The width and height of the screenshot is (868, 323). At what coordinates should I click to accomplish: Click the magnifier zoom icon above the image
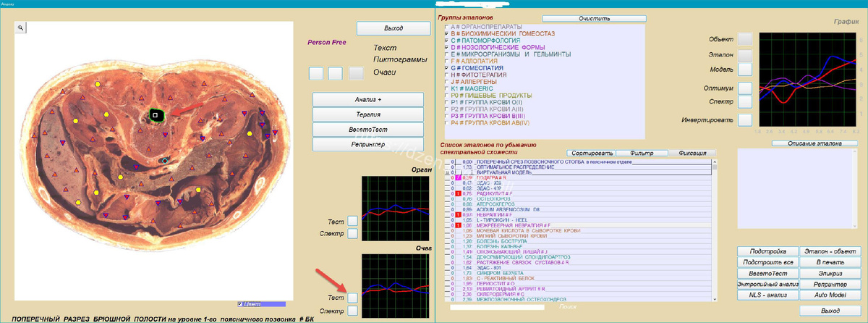point(22,28)
